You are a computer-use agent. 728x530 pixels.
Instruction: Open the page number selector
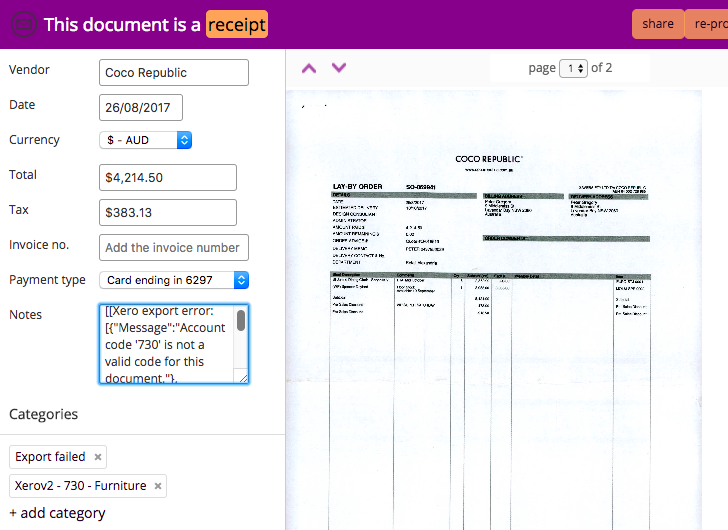[573, 69]
